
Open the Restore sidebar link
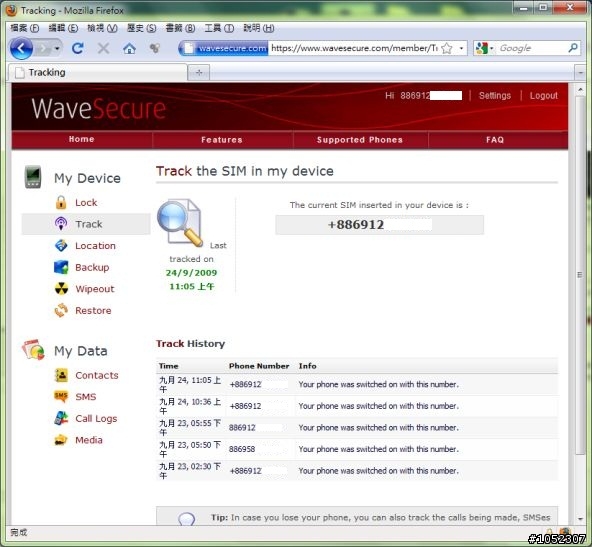coord(93,311)
